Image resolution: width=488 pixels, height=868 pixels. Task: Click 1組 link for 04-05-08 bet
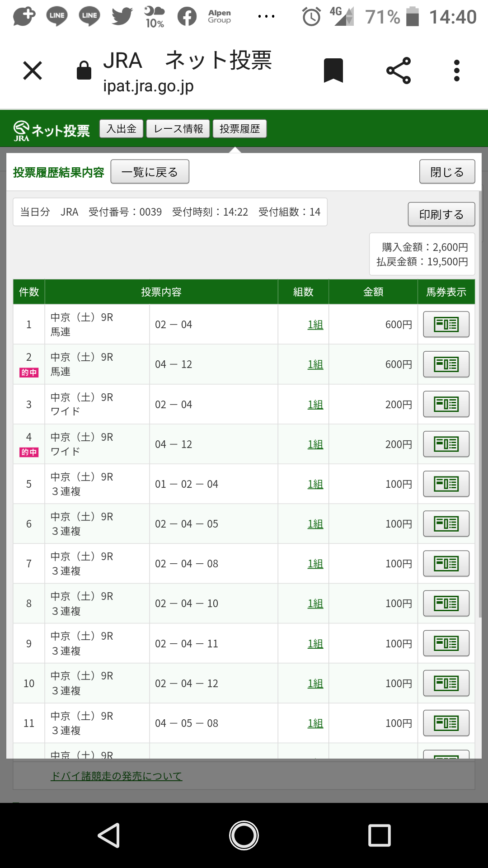tap(315, 723)
